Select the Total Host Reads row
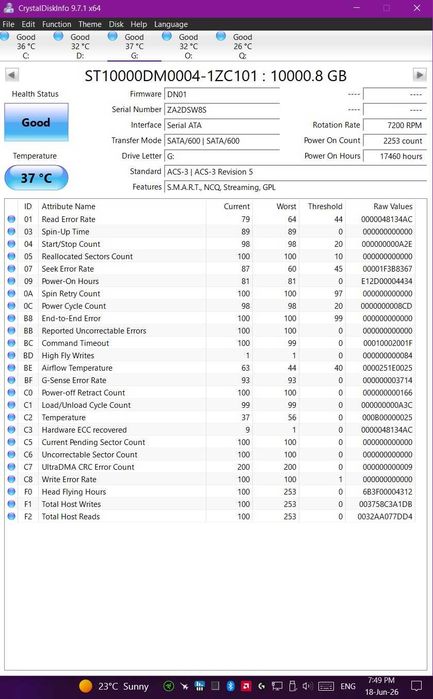The height and width of the screenshot is (699, 433). click(x=210, y=516)
